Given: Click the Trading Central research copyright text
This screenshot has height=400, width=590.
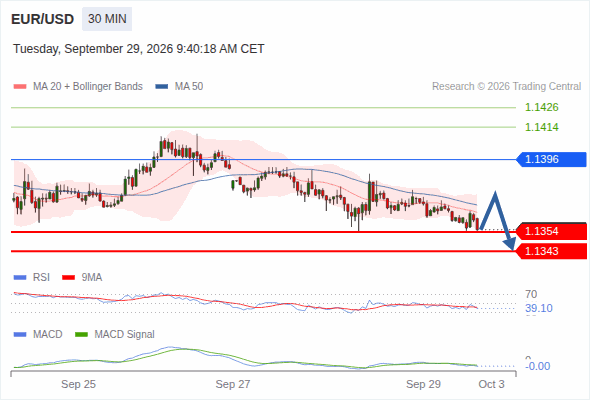Looking at the screenshot, I should pos(506,87).
